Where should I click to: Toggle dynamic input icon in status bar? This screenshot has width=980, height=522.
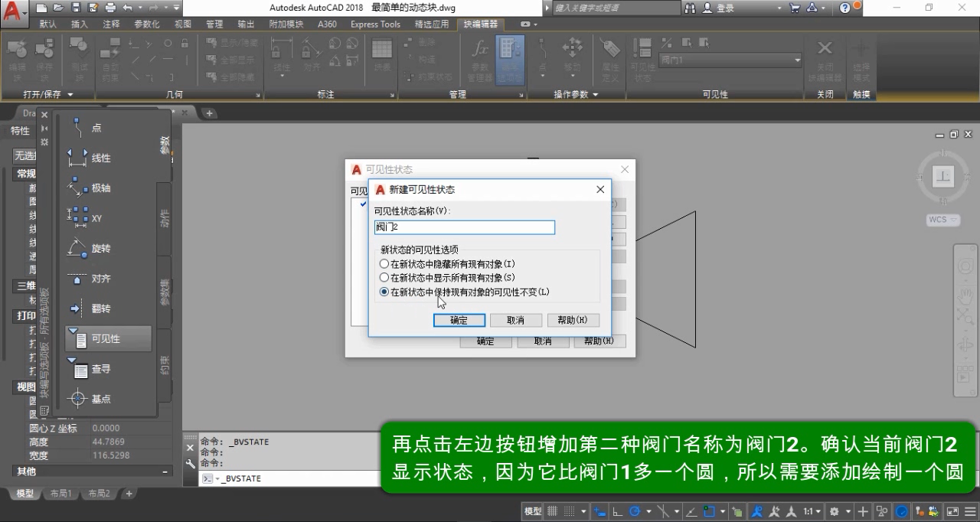point(599,511)
